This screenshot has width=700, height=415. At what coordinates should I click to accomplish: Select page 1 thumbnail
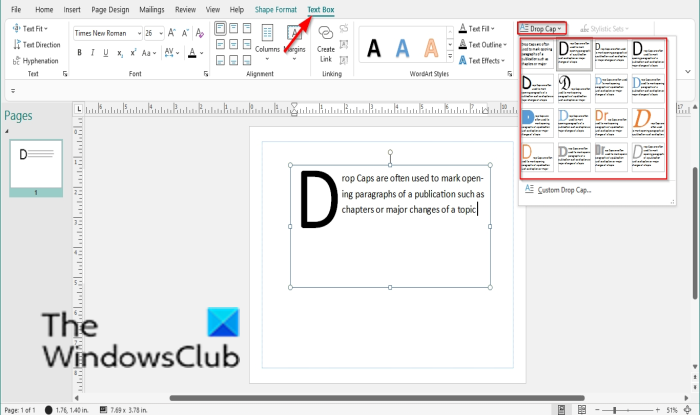(36, 167)
